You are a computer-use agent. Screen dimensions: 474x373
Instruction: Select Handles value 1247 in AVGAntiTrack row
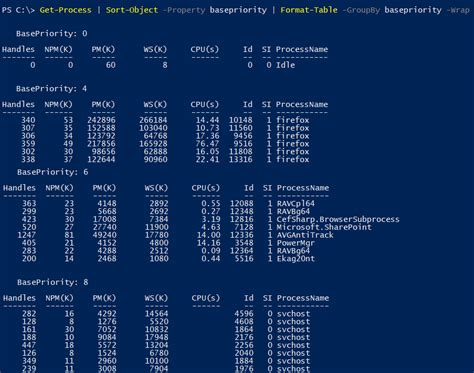(27, 235)
